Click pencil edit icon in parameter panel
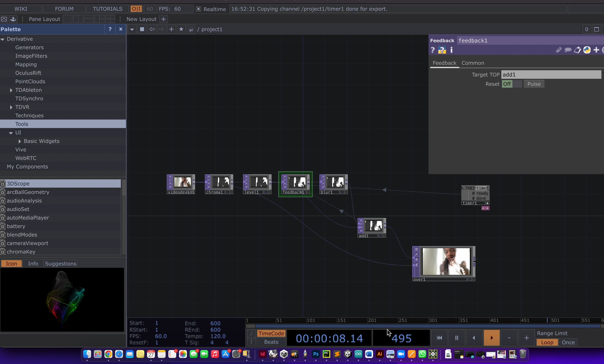This screenshot has width=604, height=364. [x=559, y=50]
